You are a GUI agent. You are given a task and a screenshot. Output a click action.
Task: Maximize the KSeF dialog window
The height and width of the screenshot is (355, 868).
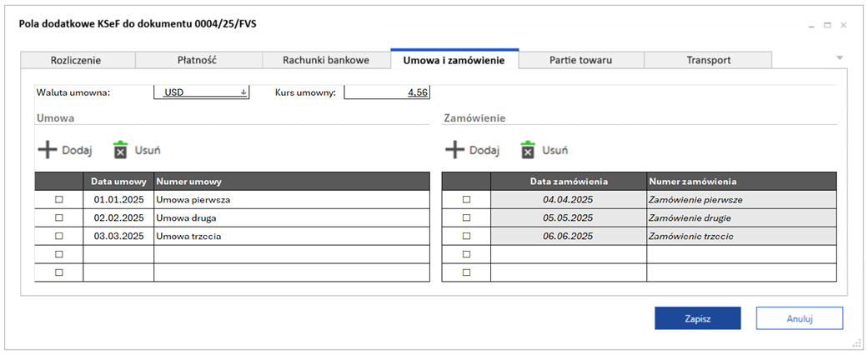(827, 25)
